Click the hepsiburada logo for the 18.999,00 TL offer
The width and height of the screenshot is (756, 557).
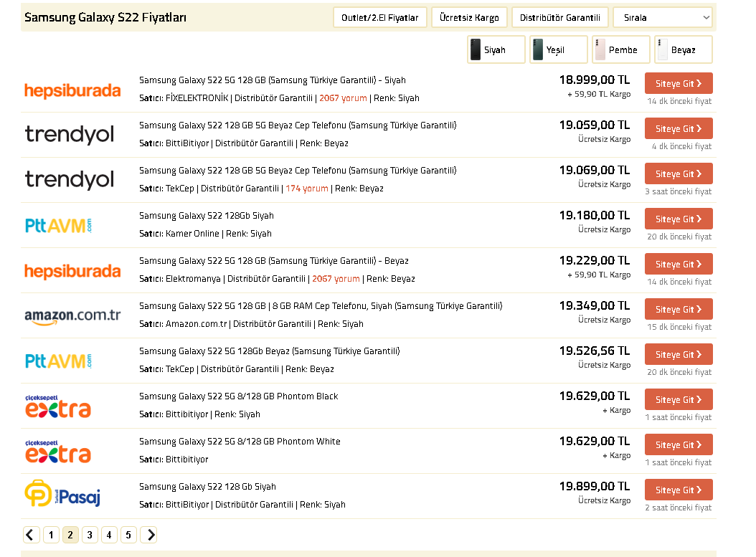pos(72,90)
